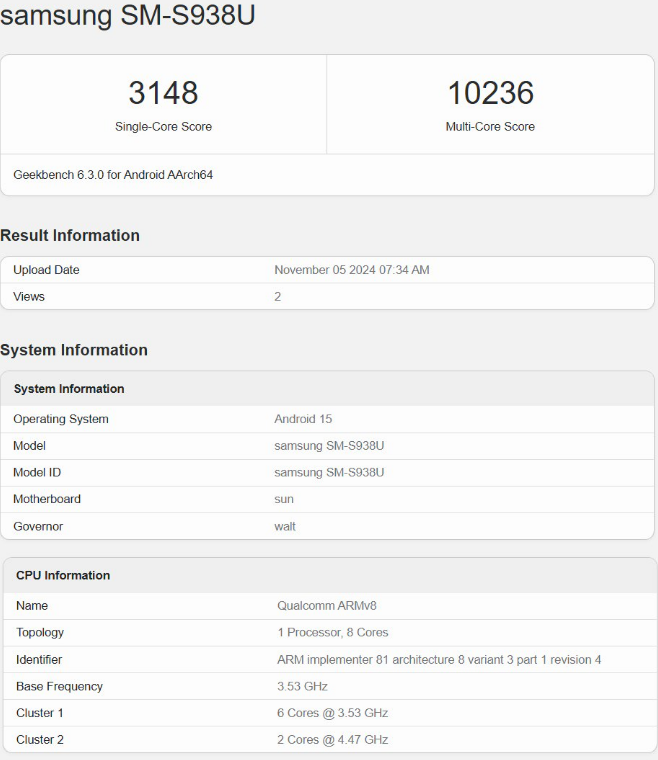Click the Result Information heading
This screenshot has width=658, height=760.
point(70,235)
